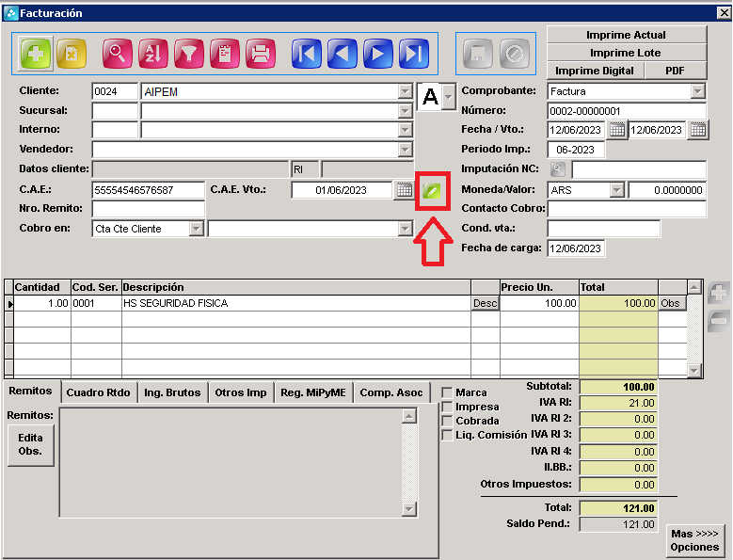Click the A-Z sort toolbar icon
This screenshot has height=560, width=733.
tap(152, 54)
